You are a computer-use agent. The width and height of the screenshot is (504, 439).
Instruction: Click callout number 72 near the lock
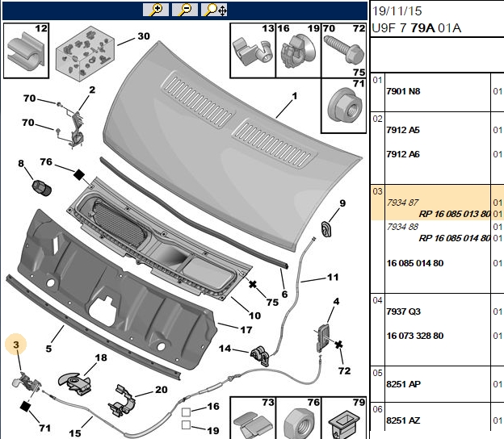point(344,370)
